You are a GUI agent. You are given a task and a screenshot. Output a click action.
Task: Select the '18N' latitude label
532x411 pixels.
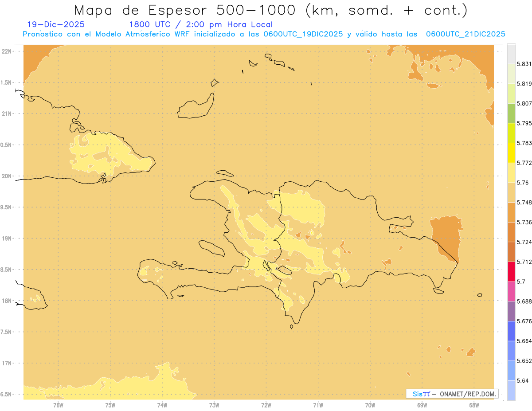(x=7, y=301)
